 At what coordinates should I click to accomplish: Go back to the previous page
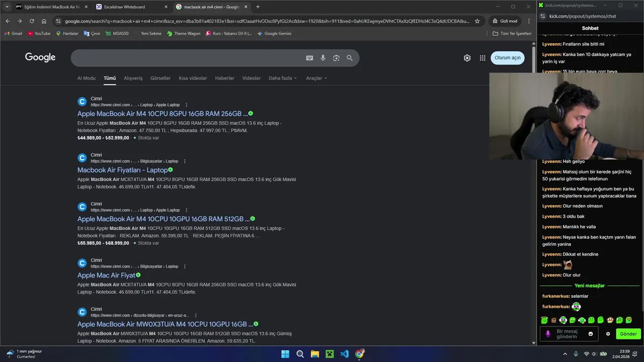pos(8,21)
